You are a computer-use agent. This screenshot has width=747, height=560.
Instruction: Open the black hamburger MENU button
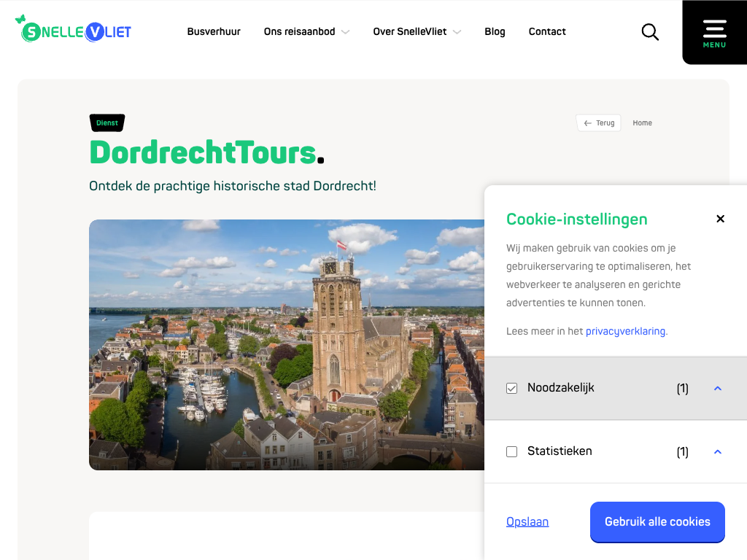[x=715, y=32]
